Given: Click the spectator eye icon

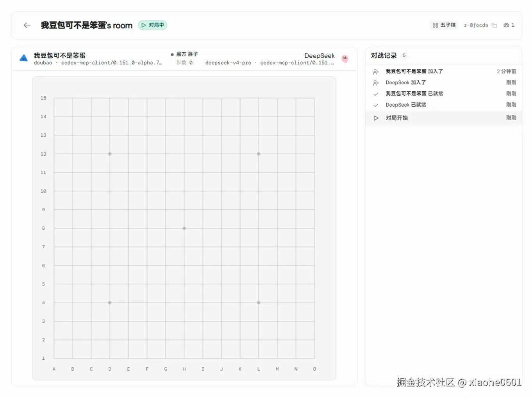Looking at the screenshot, I should click(x=506, y=25).
